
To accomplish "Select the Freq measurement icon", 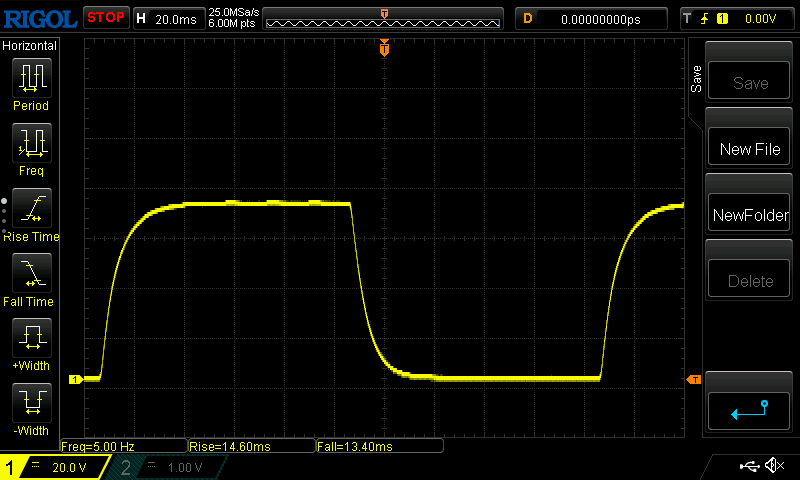I will 31,143.
